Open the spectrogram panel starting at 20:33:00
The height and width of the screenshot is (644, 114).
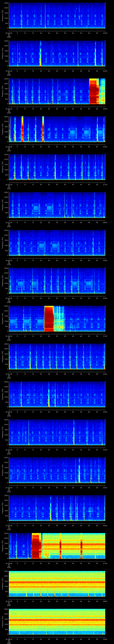(x=57, y=432)
